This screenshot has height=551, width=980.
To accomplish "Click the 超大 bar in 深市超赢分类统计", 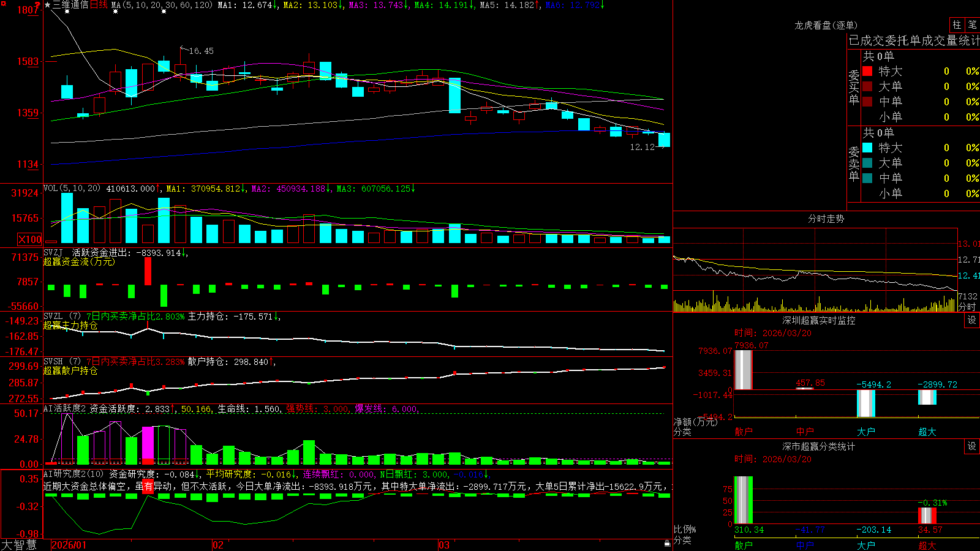I will click(x=927, y=515).
